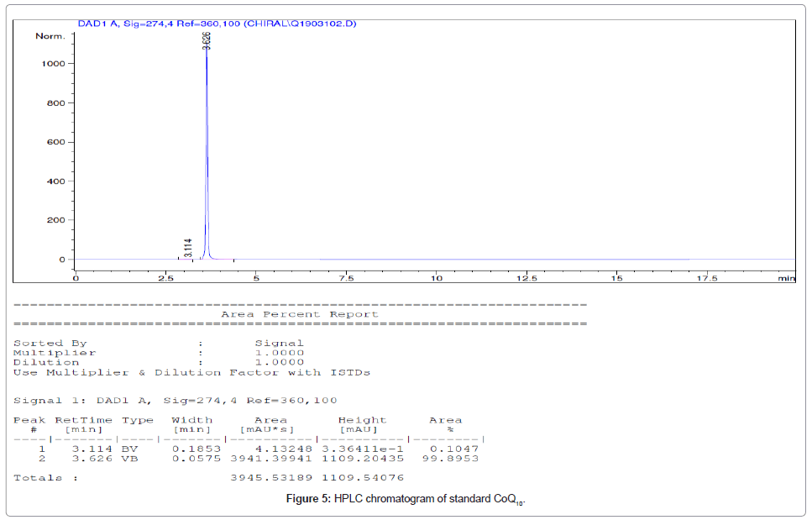
Task: Select the Dilution value 1.0000
Action: 280,362
